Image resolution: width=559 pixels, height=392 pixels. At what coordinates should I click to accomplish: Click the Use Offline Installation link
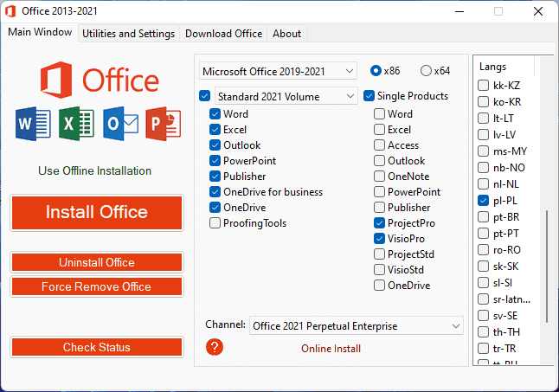(95, 170)
